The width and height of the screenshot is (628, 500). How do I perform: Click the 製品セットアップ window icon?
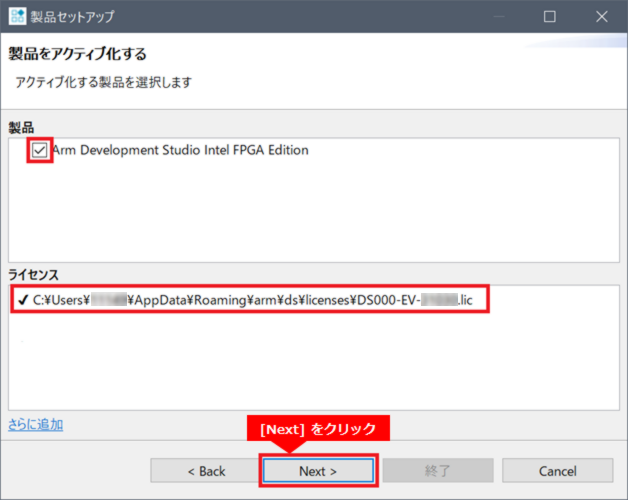pyautogui.click(x=17, y=16)
